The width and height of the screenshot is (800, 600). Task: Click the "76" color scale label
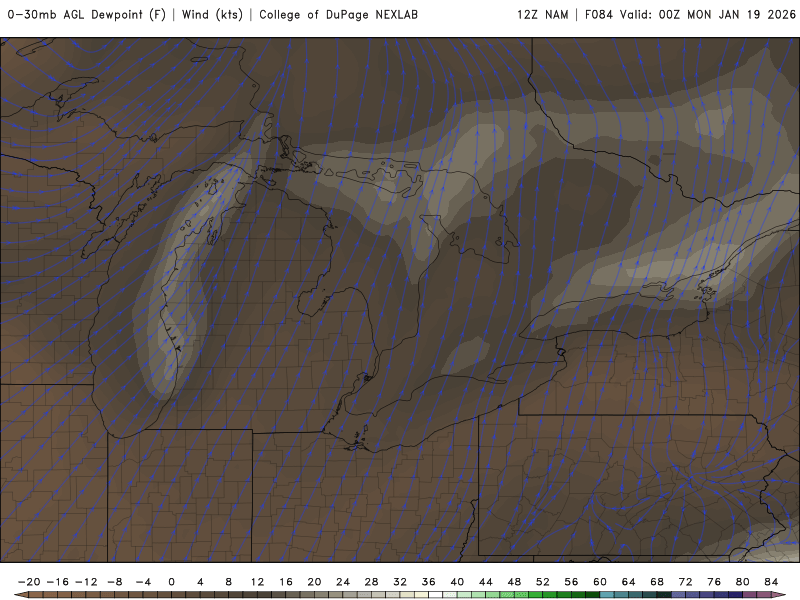click(x=714, y=582)
